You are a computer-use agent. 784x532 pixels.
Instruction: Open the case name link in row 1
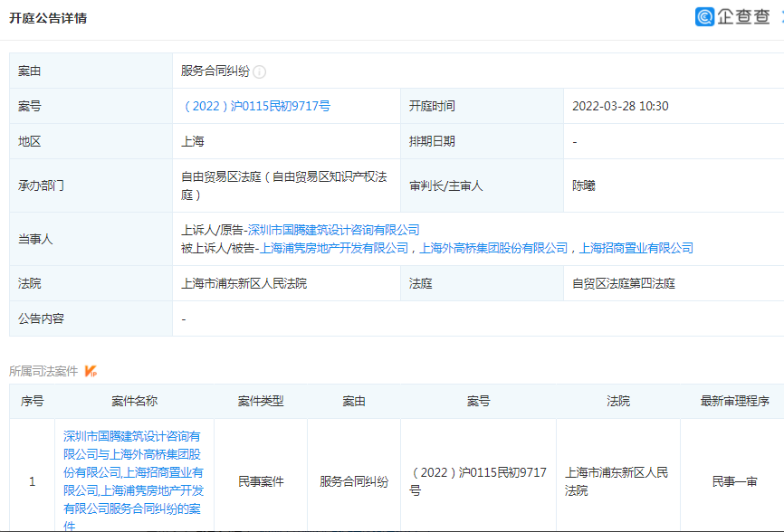pos(133,481)
